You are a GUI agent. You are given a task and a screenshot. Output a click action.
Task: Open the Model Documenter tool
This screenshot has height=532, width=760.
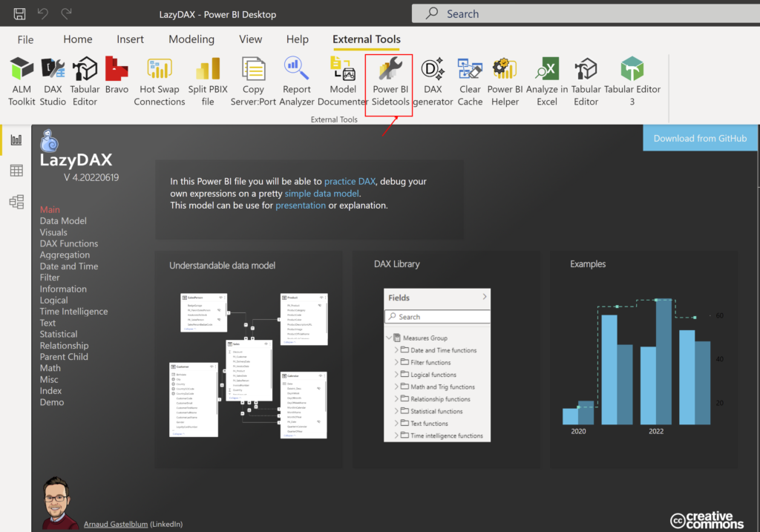342,78
